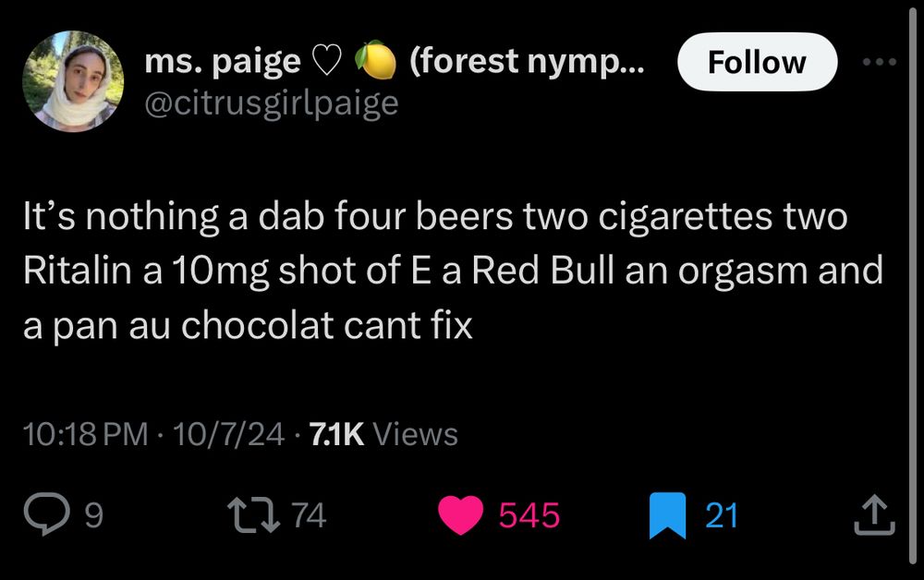Click ms. paige's profile picture
This screenshot has width=924, height=580.
tap(73, 81)
